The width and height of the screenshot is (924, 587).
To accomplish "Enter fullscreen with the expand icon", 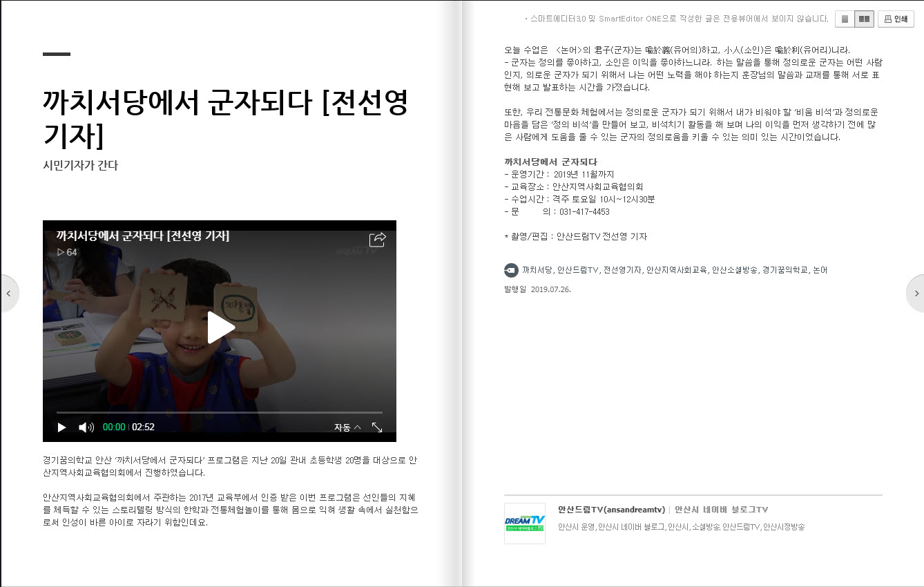I will click(x=377, y=427).
